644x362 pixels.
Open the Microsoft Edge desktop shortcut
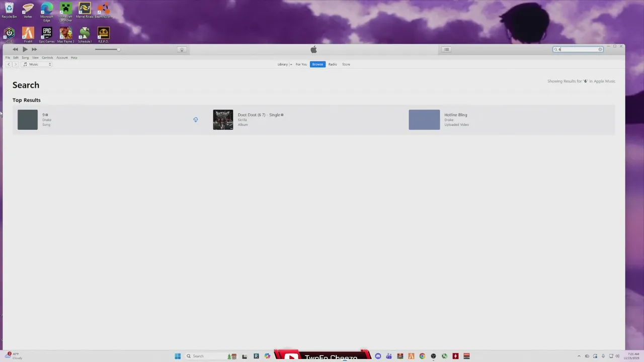point(47,11)
